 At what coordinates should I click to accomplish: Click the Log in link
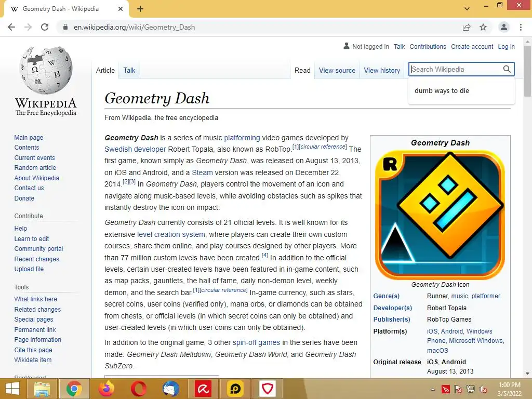[506, 46]
